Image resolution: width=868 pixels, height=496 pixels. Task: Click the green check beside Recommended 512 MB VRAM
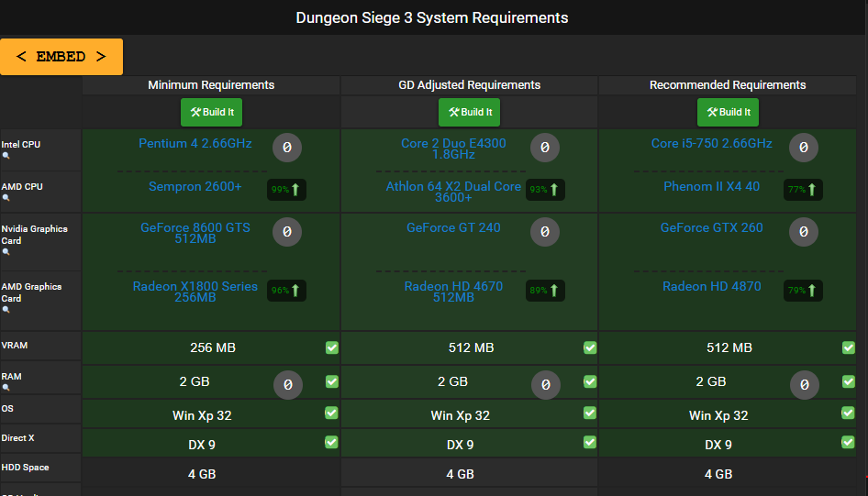pyautogui.click(x=848, y=347)
